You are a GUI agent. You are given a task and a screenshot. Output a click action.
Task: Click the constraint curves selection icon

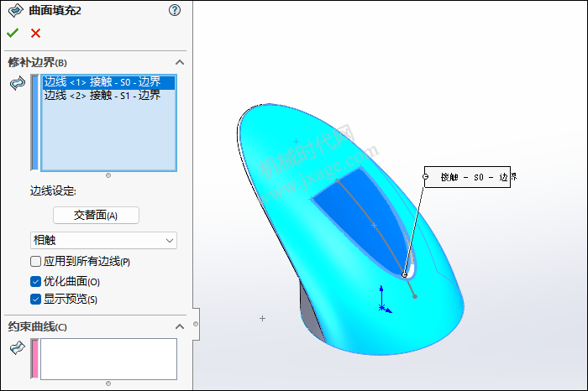point(18,347)
